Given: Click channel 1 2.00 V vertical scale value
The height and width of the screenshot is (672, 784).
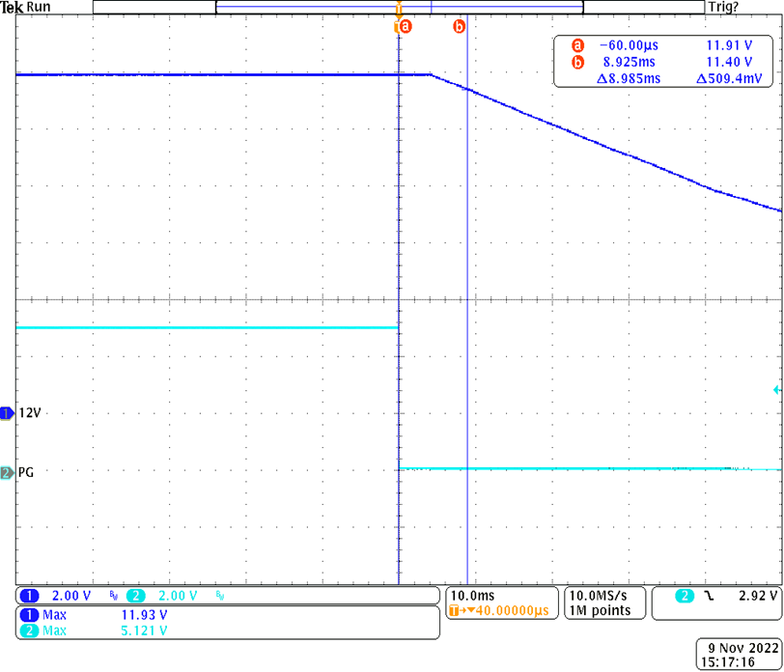Looking at the screenshot, I should click(71, 596).
